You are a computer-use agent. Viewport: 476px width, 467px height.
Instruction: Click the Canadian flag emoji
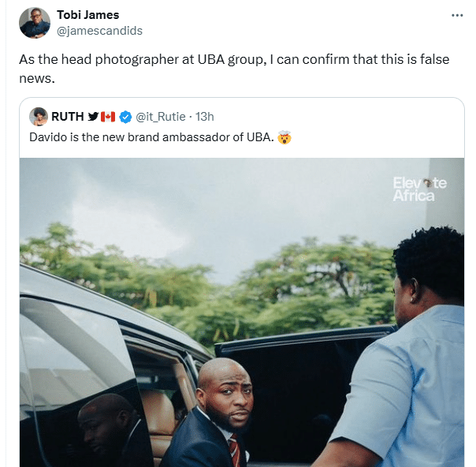(108, 117)
